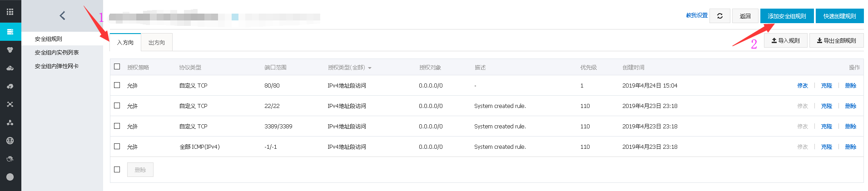Click 修改 for the 22/22 rule
This screenshot has width=868, height=191.
click(803, 106)
